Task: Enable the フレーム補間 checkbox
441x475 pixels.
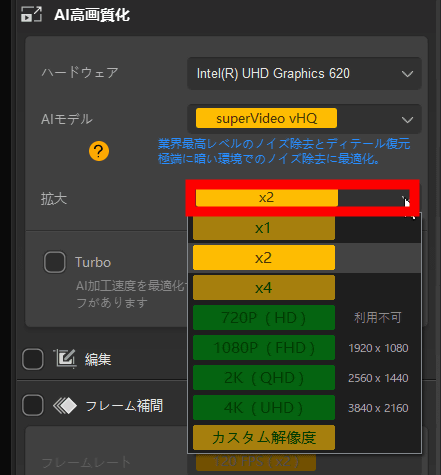Action: pyautogui.click(x=33, y=405)
